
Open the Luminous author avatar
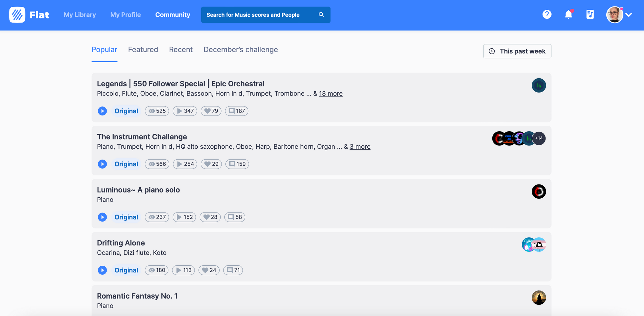(539, 192)
